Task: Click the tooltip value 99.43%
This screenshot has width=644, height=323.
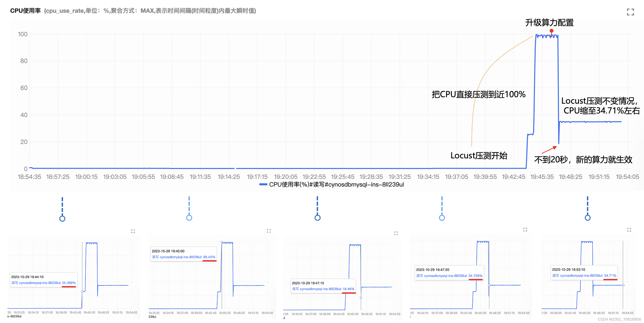Action: 209,257
